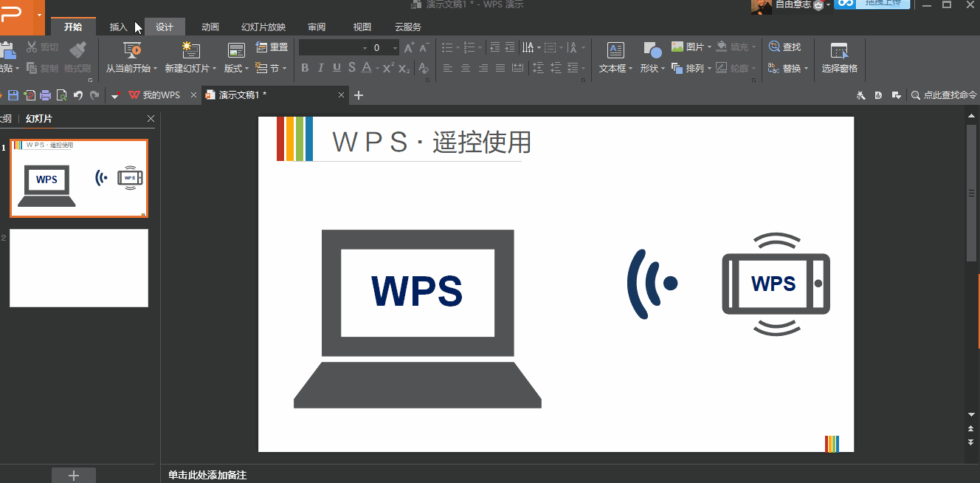Screen dimensions: 980x483
Task: Open the font color A dropdown arrow
Action: [377, 69]
